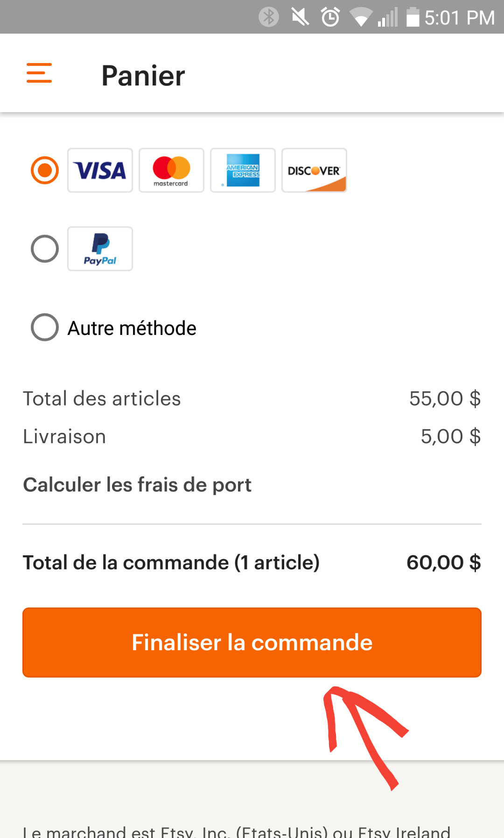Screen dimensions: 504x838
Task: Tap the Autre méthode label
Action: click(132, 328)
